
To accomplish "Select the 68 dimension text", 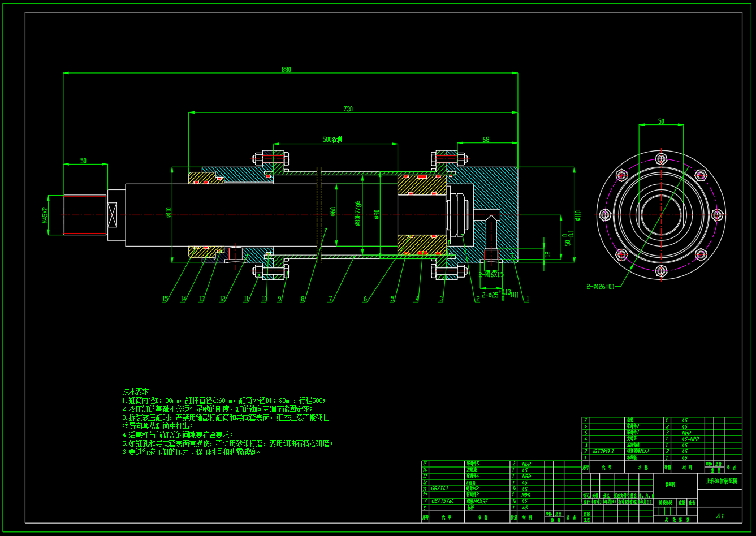I will (486, 140).
